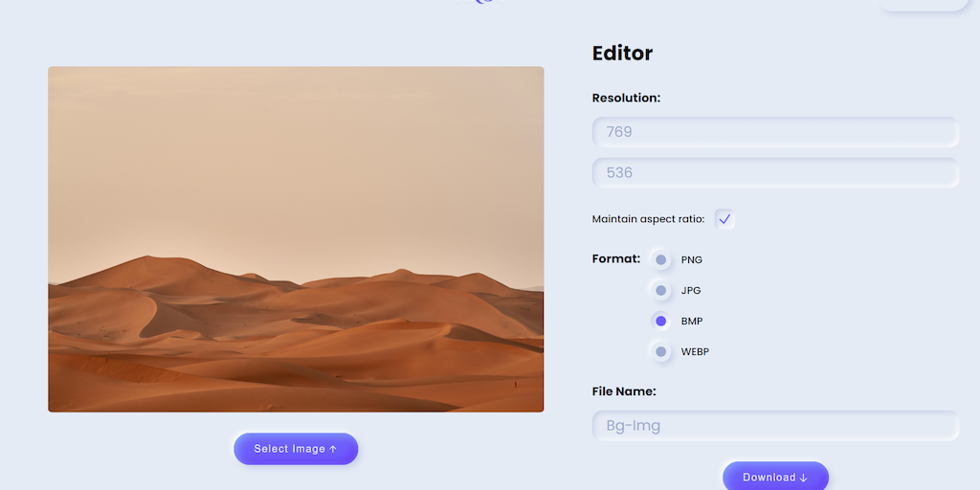
Task: Focus the width resolution field showing 769
Action: tap(775, 132)
